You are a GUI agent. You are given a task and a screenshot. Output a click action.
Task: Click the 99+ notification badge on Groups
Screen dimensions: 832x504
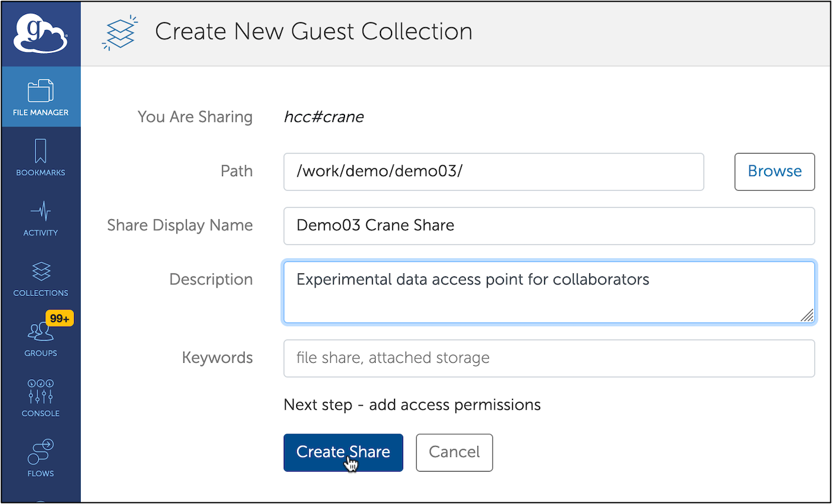click(x=59, y=318)
